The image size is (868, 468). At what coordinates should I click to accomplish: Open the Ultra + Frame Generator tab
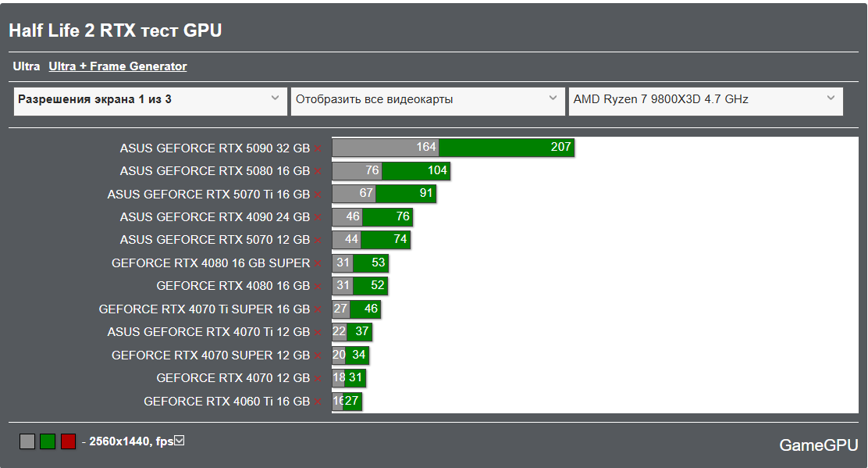[117, 66]
